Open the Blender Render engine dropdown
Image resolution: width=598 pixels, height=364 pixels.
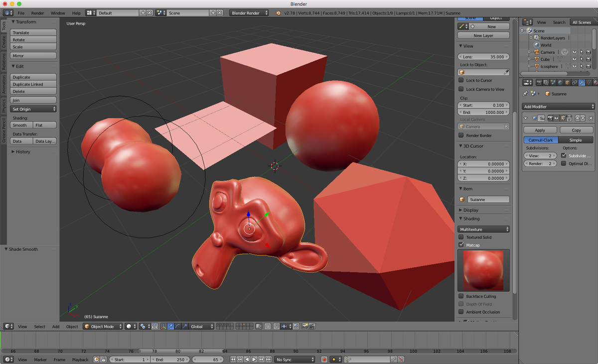pyautogui.click(x=249, y=13)
